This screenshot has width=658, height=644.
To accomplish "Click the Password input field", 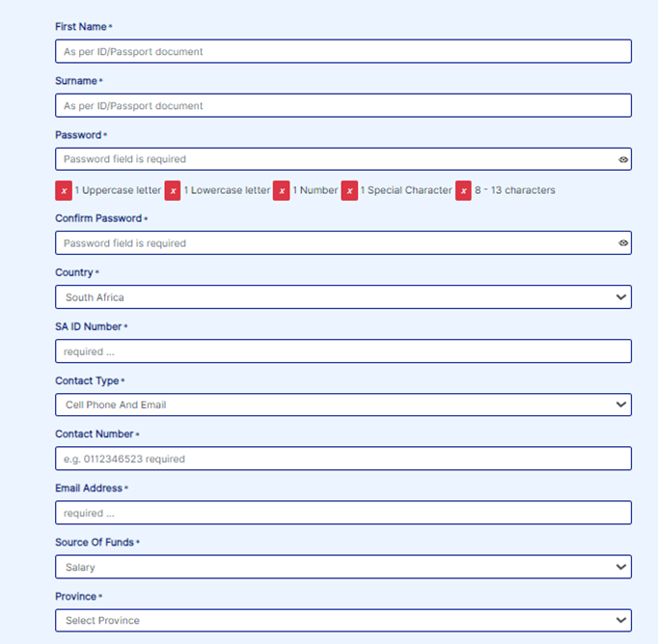I will pos(328,159).
